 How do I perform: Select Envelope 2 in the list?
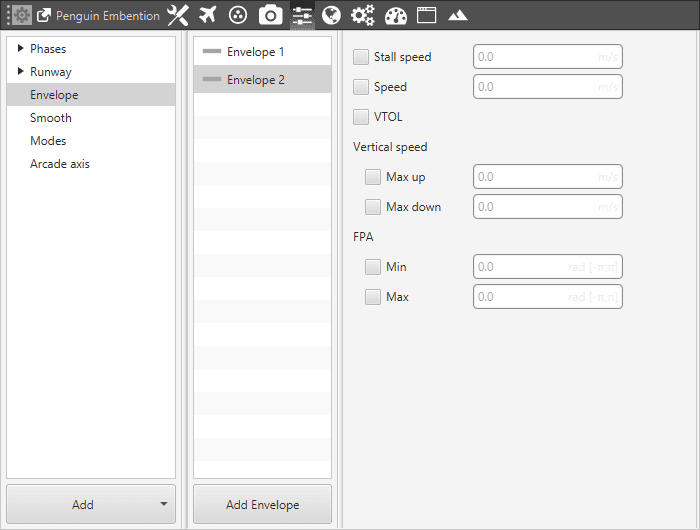pyautogui.click(x=262, y=79)
